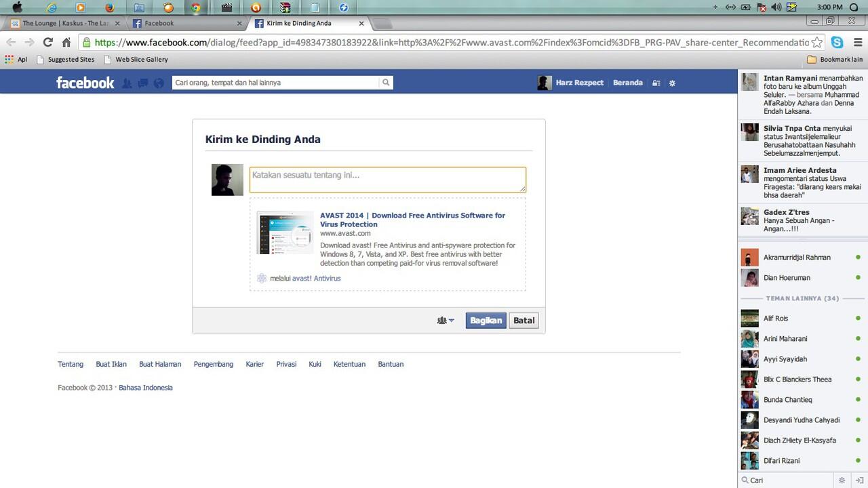Image resolution: width=868 pixels, height=488 pixels.
Task: Open the Bookmark lain folder
Action: (835, 60)
